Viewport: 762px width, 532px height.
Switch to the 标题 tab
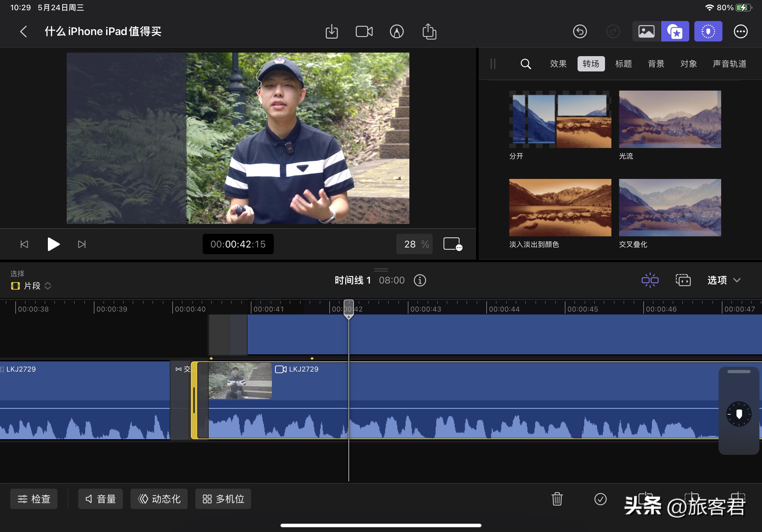pyautogui.click(x=623, y=64)
